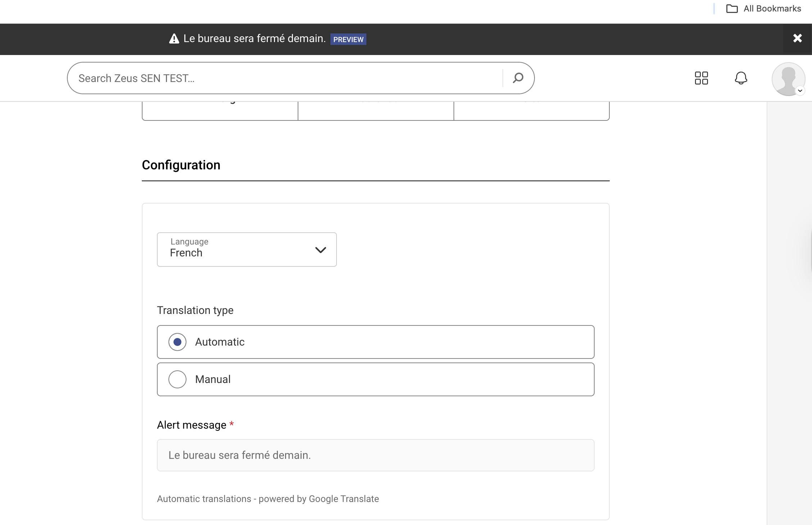Open the apps grid menu icon
812x525 pixels.
pos(701,78)
